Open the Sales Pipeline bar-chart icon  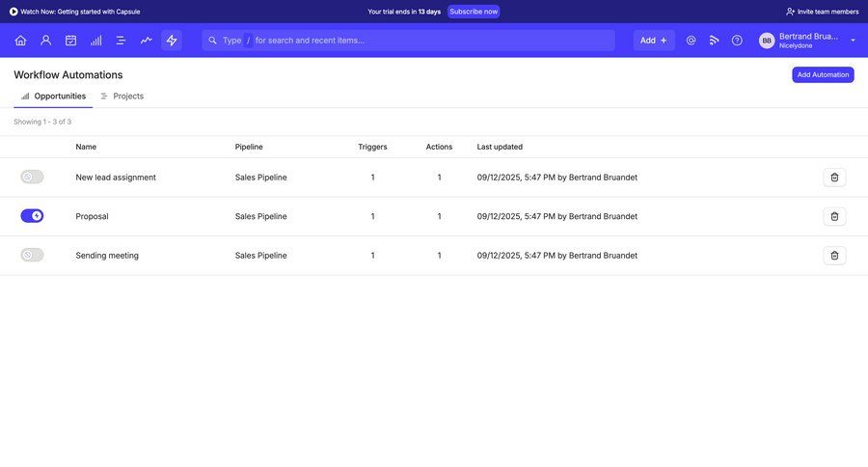(x=96, y=41)
